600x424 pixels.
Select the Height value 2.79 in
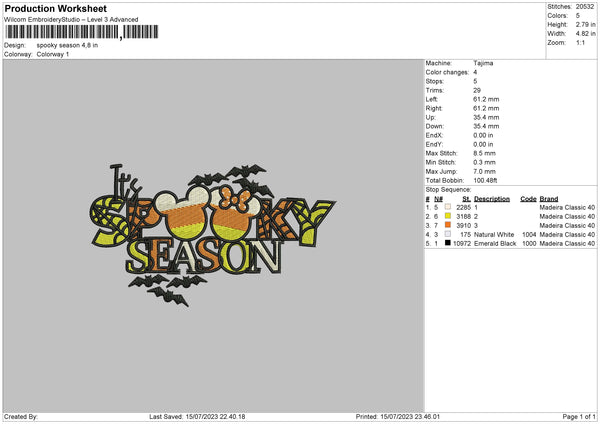point(585,24)
